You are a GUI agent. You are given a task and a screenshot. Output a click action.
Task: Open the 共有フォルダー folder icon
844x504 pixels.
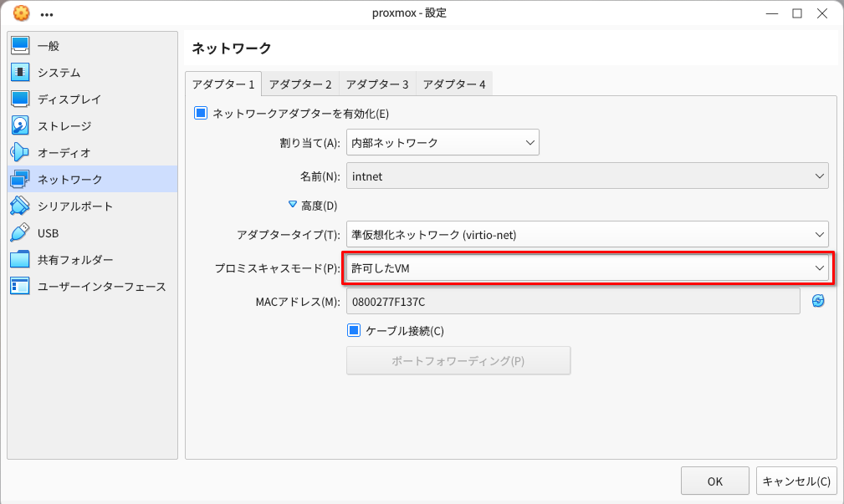point(20,259)
